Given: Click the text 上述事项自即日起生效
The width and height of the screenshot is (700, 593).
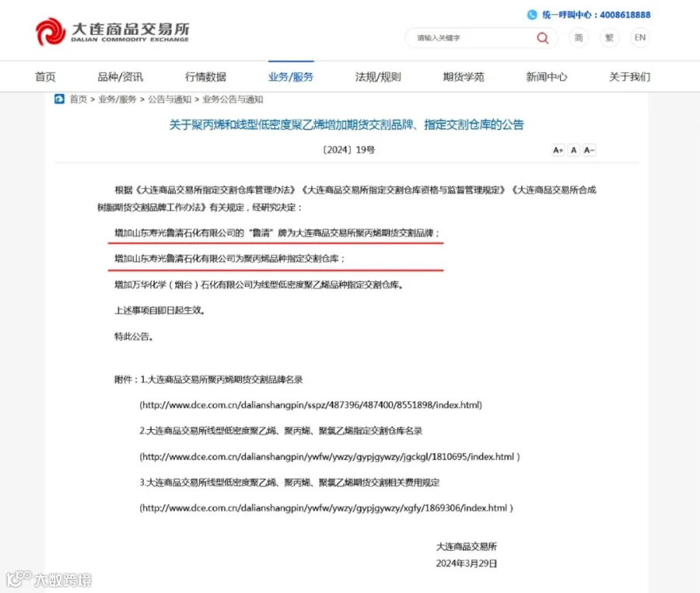Looking at the screenshot, I should (159, 311).
